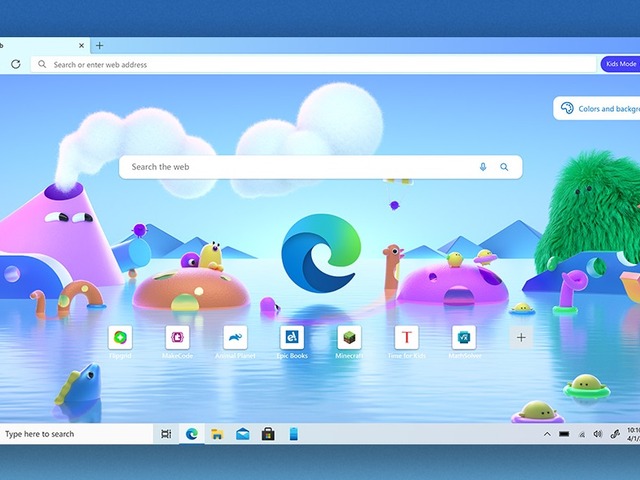
Task: Open a new tab with plus button
Action: 99,45
